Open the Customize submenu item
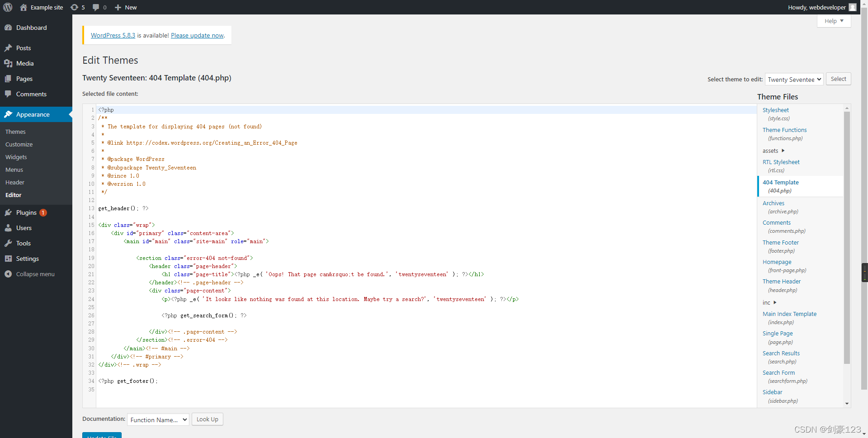868x438 pixels. coord(19,144)
